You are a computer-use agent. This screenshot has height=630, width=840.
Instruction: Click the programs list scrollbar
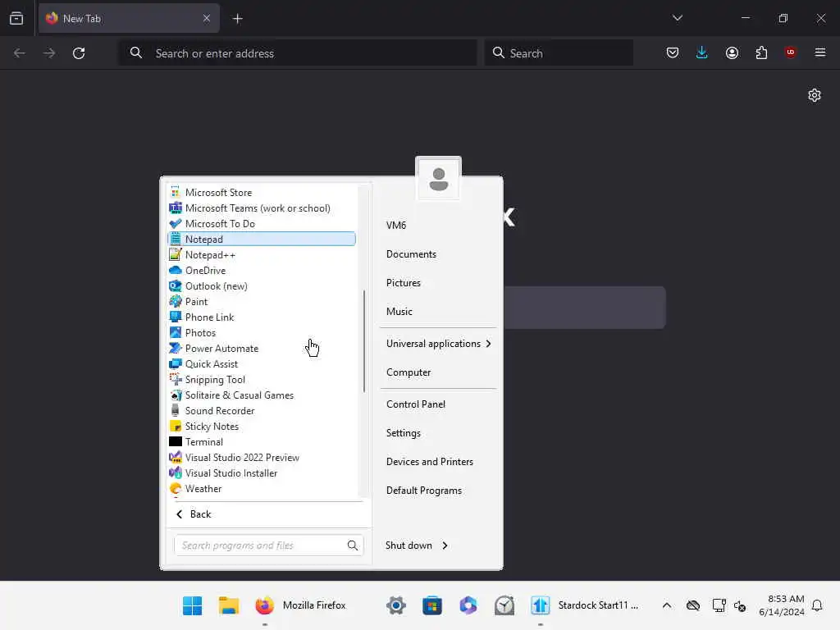click(364, 341)
